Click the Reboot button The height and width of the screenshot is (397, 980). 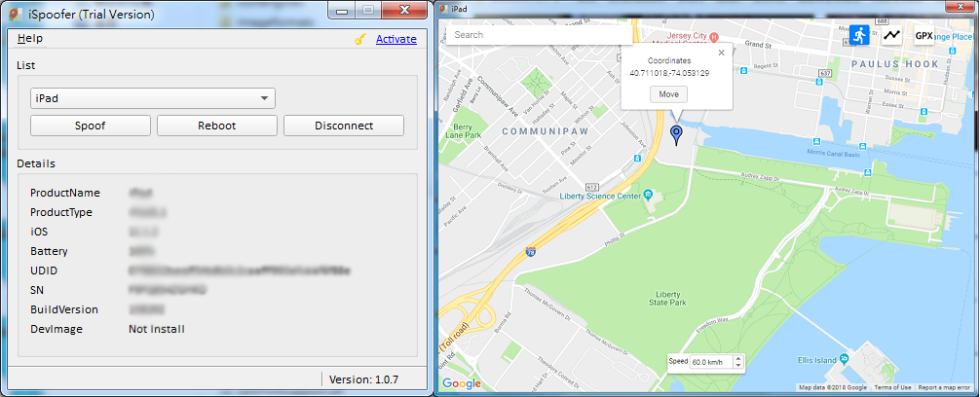(x=217, y=126)
